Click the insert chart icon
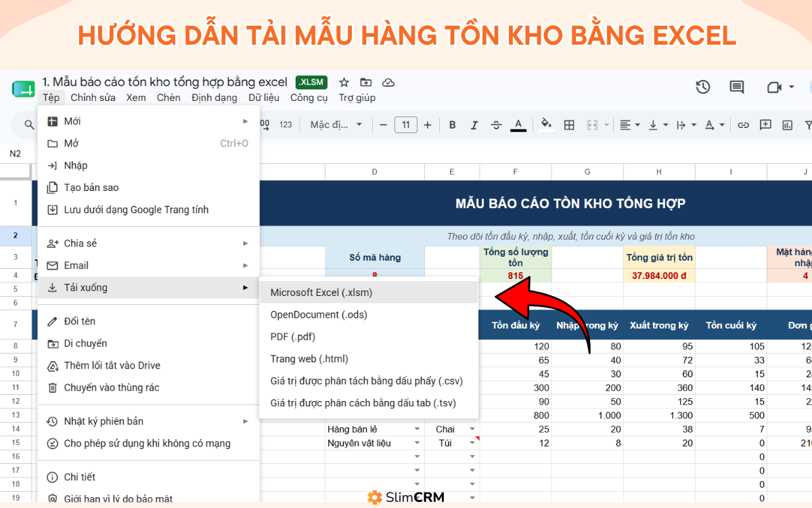Screen dimensions: 812x508 click(787, 125)
